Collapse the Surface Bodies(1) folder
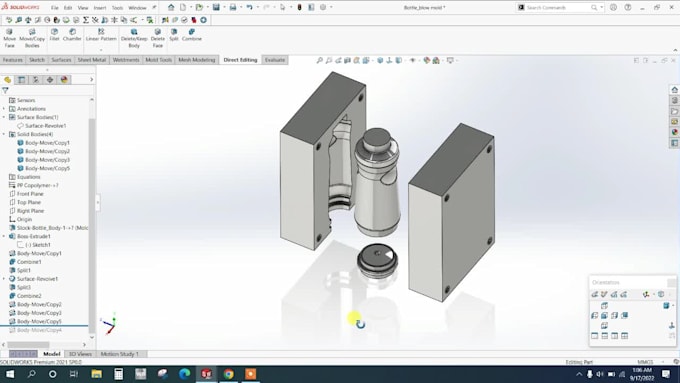Image resolution: width=680 pixels, height=383 pixels. [x=4, y=117]
